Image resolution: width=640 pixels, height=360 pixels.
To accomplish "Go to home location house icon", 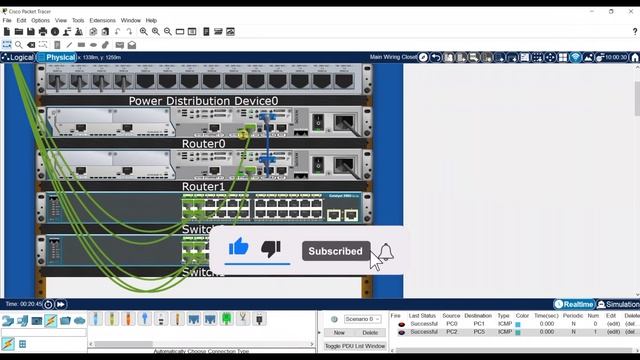I will point(635,58).
